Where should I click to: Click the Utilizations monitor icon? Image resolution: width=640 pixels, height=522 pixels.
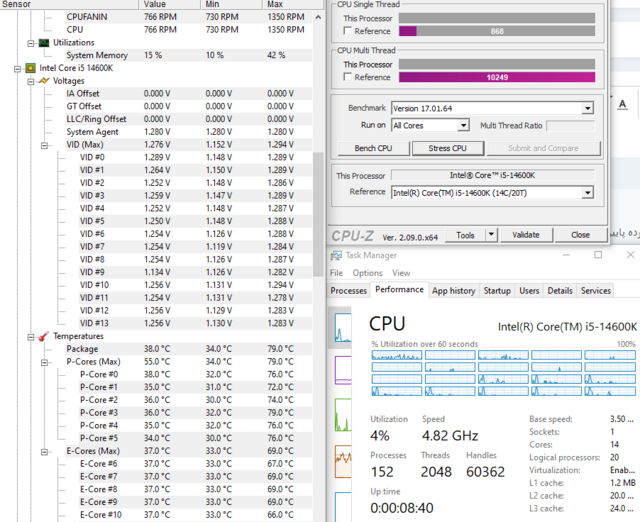coord(43,43)
